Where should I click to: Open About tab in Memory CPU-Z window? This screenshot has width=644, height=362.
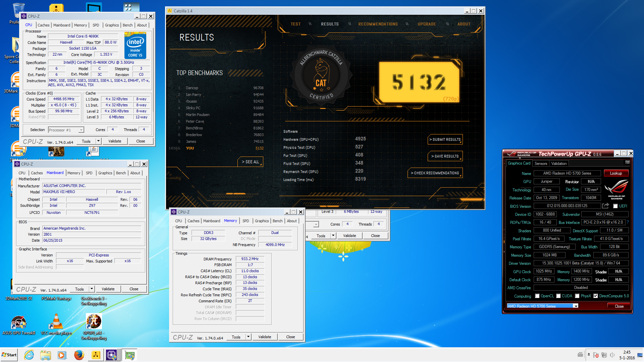click(291, 221)
